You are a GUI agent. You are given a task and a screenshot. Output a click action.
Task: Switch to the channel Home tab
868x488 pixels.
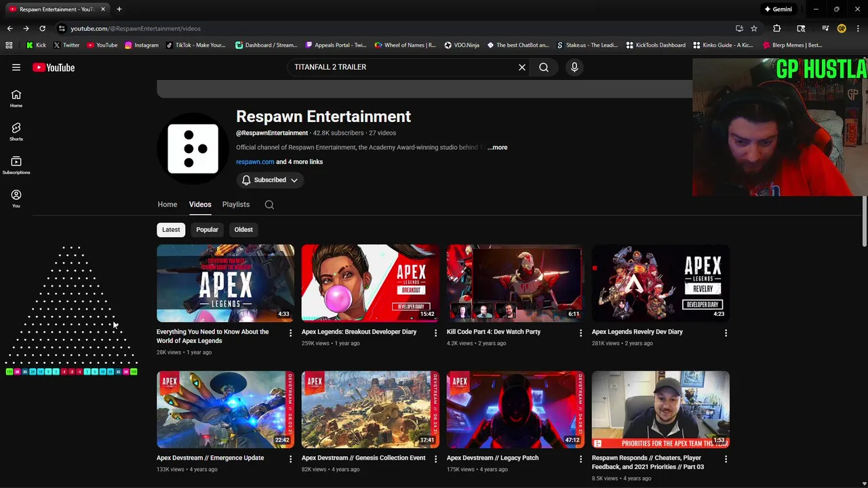(167, 205)
